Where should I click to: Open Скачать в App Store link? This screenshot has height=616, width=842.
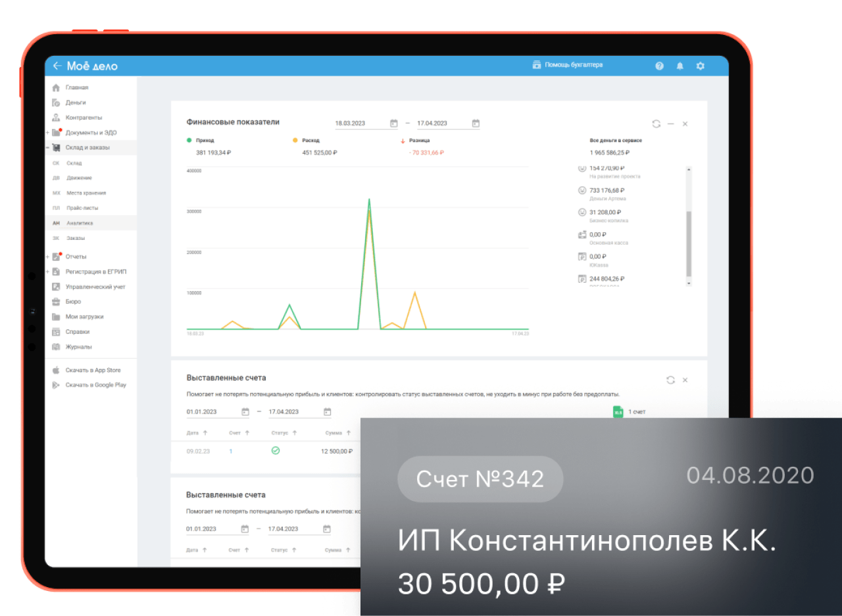tap(93, 370)
